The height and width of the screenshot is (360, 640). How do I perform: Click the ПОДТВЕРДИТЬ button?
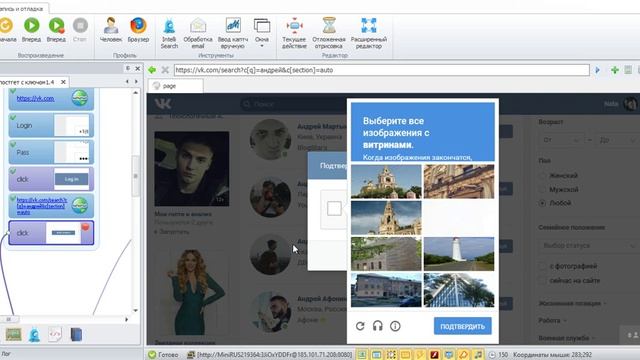click(462, 327)
